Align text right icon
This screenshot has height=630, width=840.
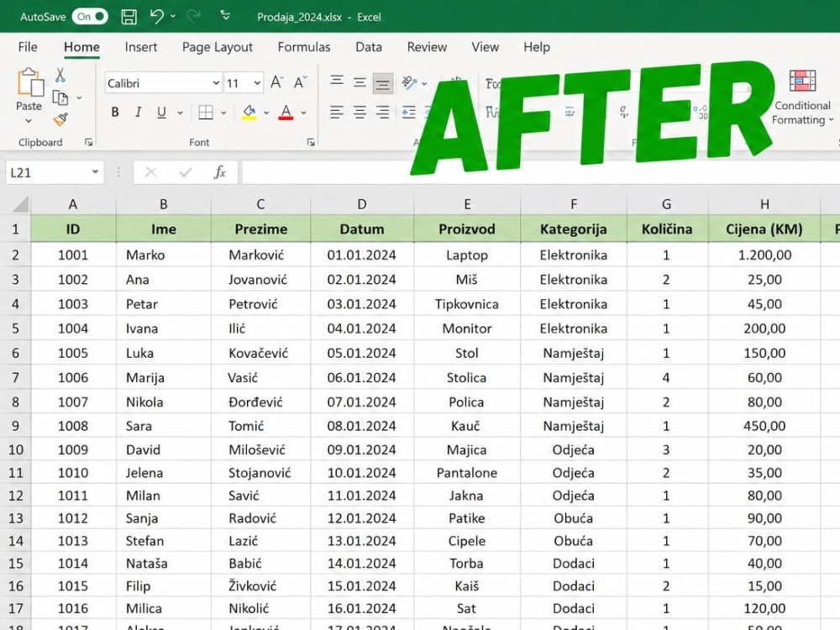[382, 112]
